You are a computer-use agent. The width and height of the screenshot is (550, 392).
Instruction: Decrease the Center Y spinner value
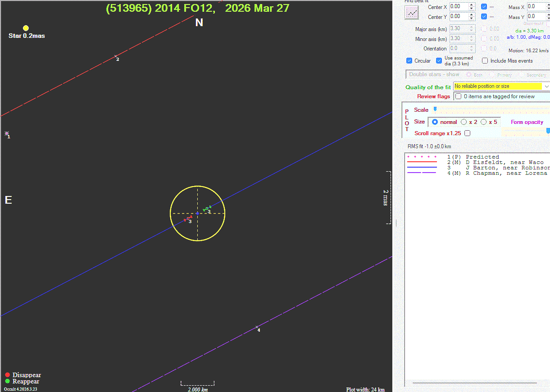[472, 19]
